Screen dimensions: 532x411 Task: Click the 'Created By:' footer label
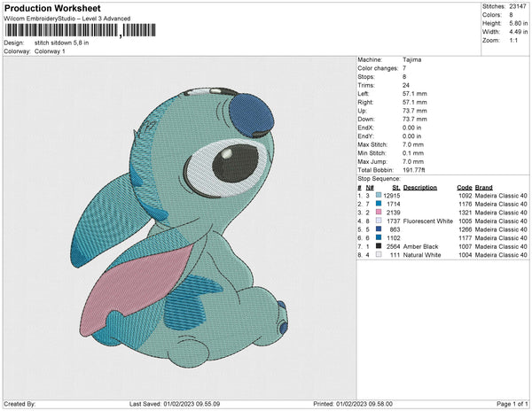coord(20,404)
